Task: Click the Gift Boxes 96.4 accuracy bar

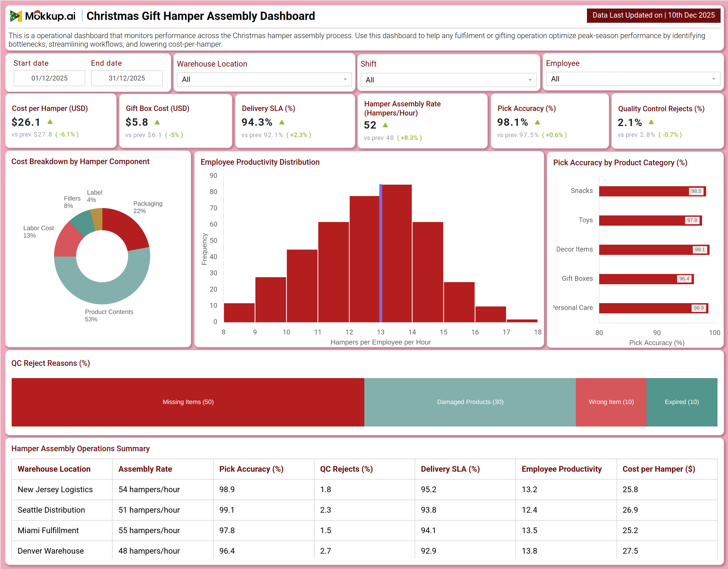Action: click(x=646, y=279)
